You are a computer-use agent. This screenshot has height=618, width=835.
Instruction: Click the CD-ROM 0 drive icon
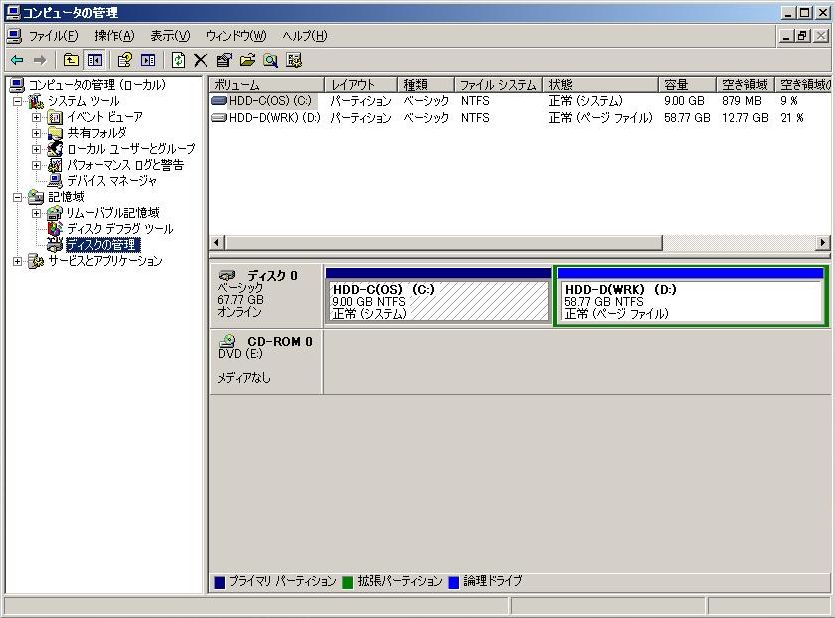tap(228, 341)
